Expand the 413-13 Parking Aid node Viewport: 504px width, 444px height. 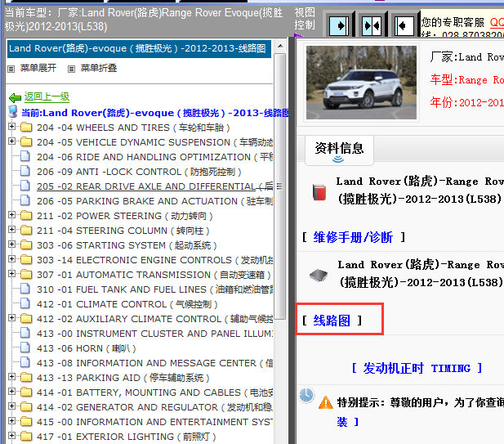pos(12,377)
